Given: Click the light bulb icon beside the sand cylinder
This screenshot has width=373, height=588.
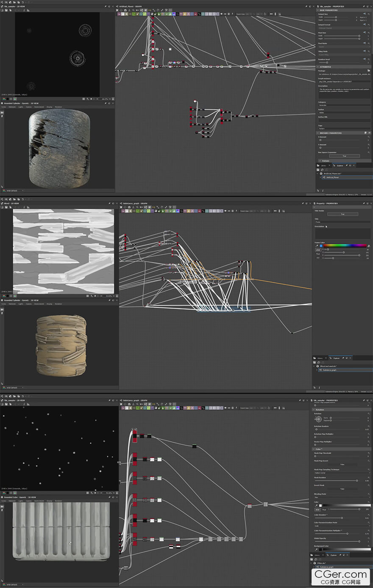Looking at the screenshot, I should [2, 313].
